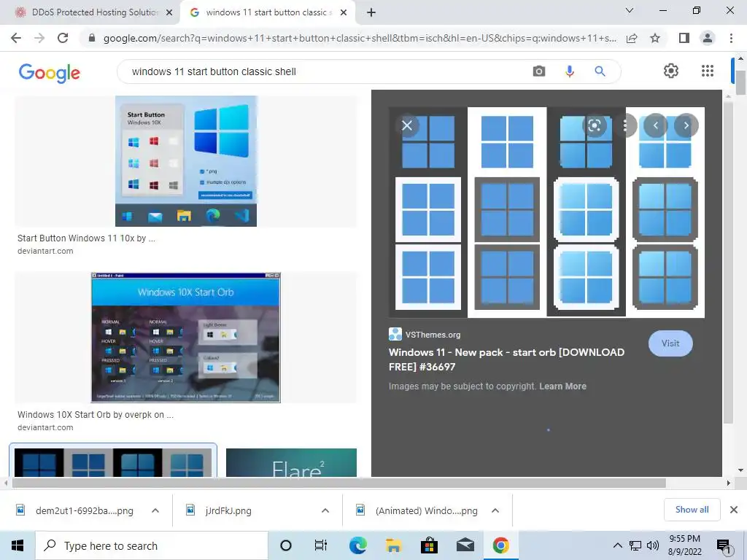Expand options for (Animated) Windo download
747x560 pixels.
point(495,510)
